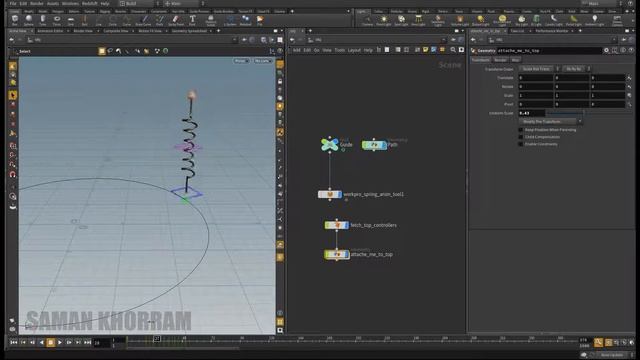
Task: Jump to first frame button
Action: tap(13, 342)
